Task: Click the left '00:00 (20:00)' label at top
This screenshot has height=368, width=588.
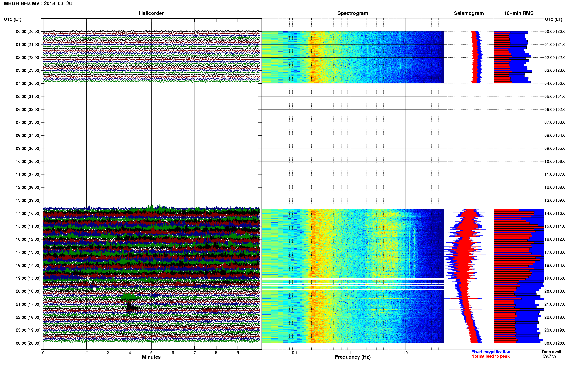Action: pos(28,31)
